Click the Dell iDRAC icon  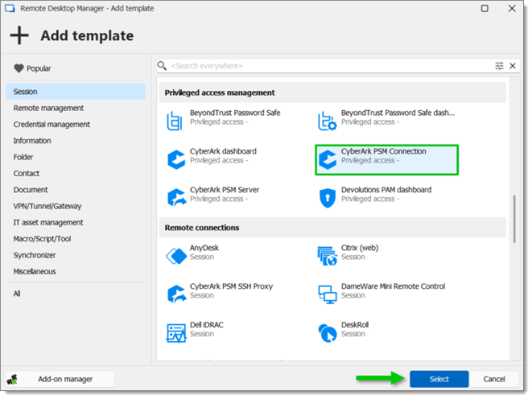pyautogui.click(x=176, y=333)
